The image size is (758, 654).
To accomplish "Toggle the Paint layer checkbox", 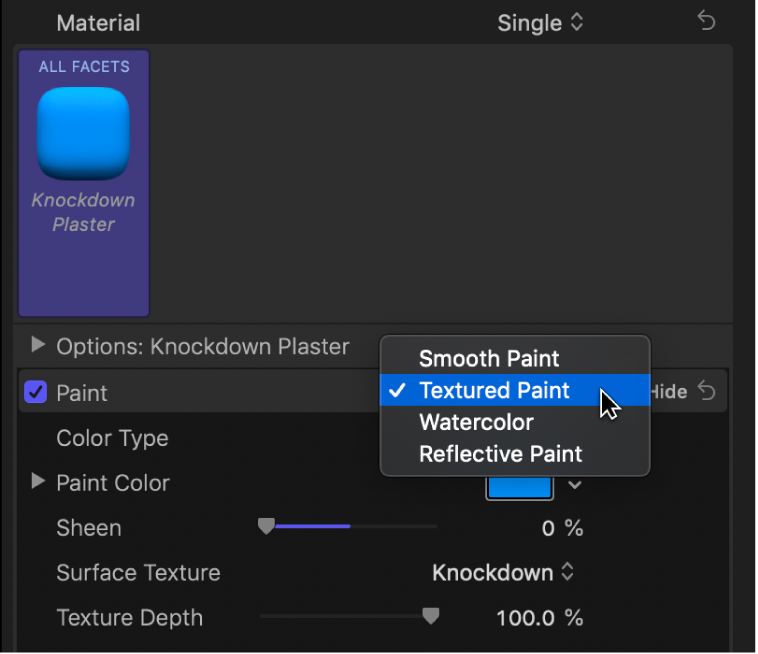I will click(x=36, y=393).
